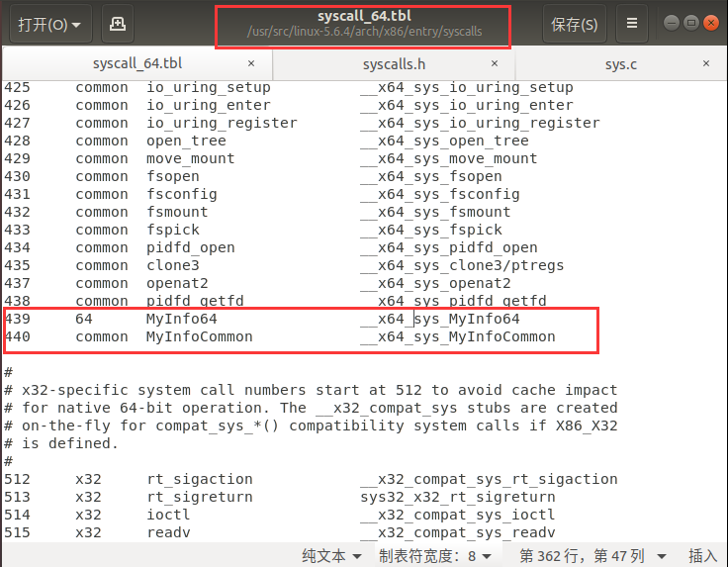Open the 纯文本 syntax dropdown
Image resolution: width=728 pixels, height=567 pixels.
point(331,555)
